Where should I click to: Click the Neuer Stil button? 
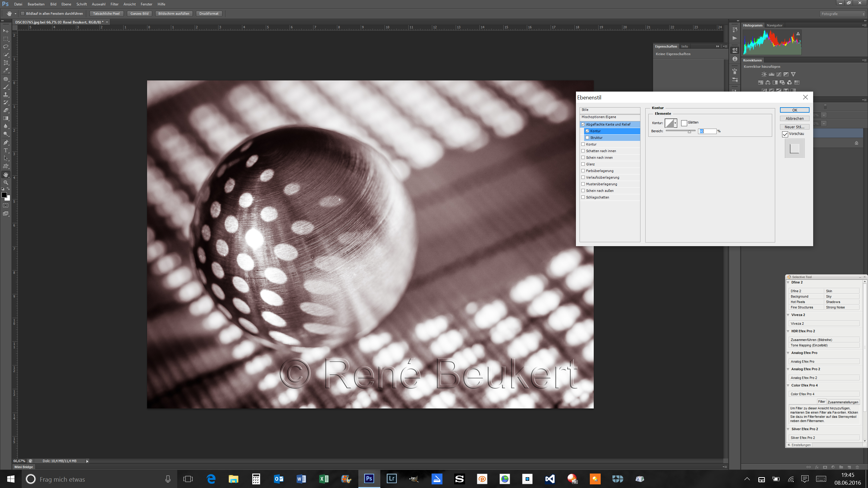point(794,127)
